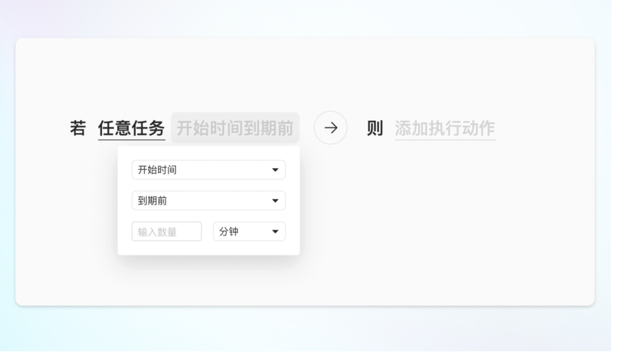Click the 输入数量 input field
This screenshot has height=364, width=617.
pyautogui.click(x=167, y=231)
